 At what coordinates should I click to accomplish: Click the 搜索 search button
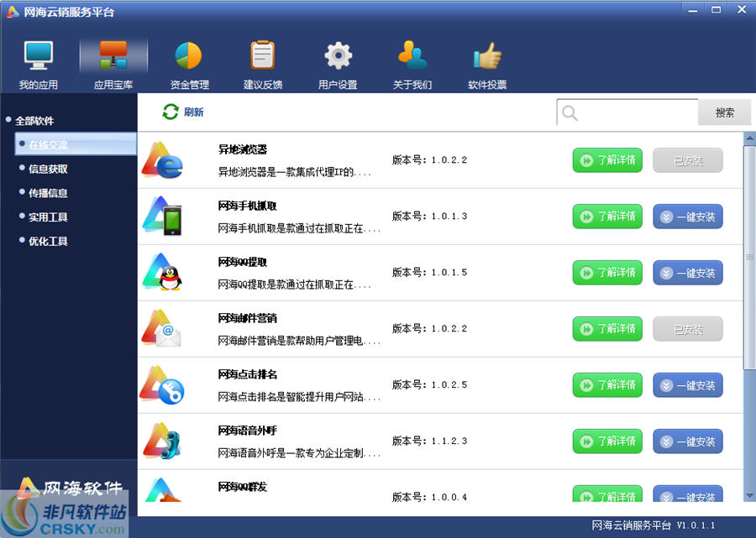[x=725, y=112]
